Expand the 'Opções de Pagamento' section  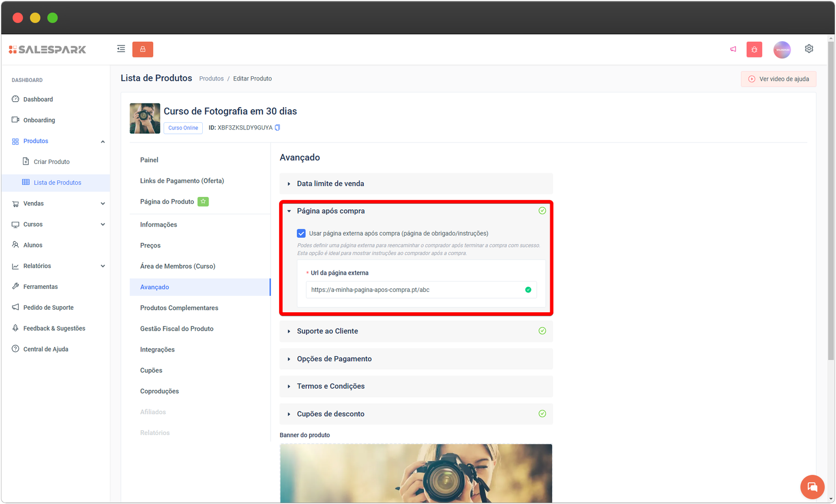click(334, 359)
